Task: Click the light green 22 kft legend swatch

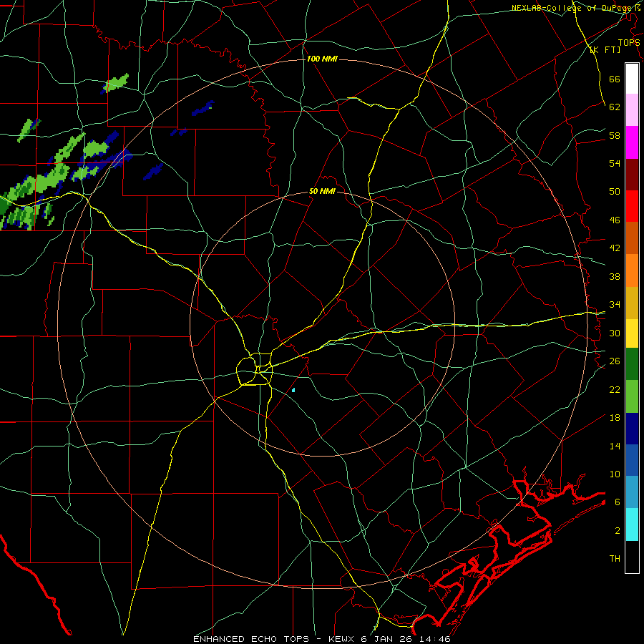Action: click(x=632, y=396)
